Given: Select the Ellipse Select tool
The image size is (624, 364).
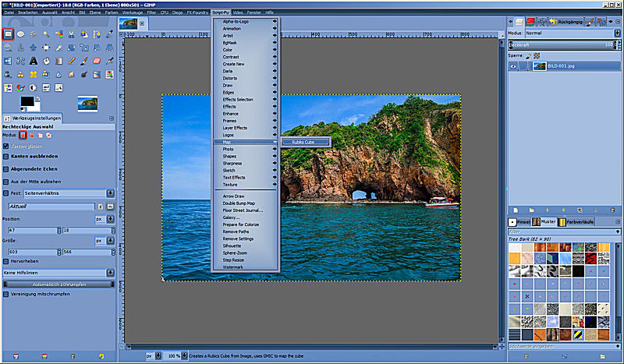Looking at the screenshot, I should [21, 34].
